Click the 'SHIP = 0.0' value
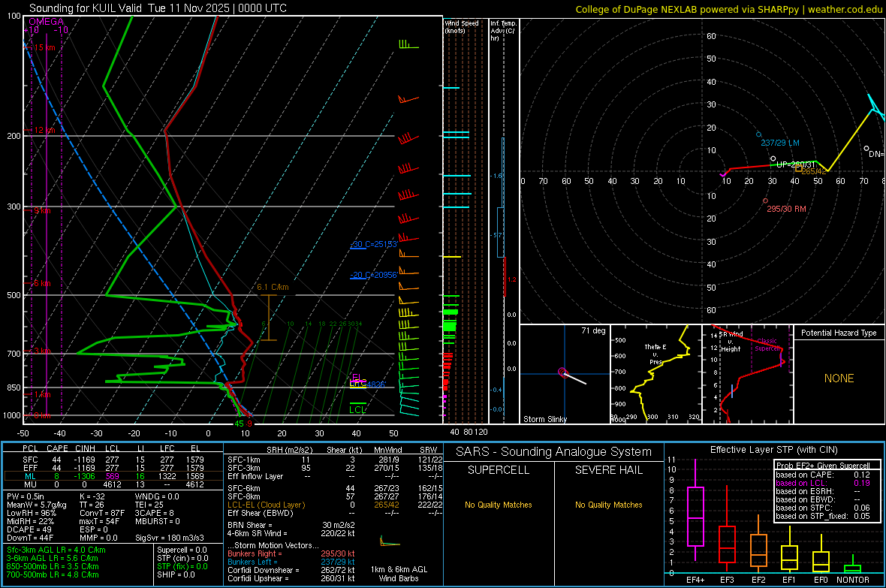The height and width of the screenshot is (588, 886). (x=176, y=574)
